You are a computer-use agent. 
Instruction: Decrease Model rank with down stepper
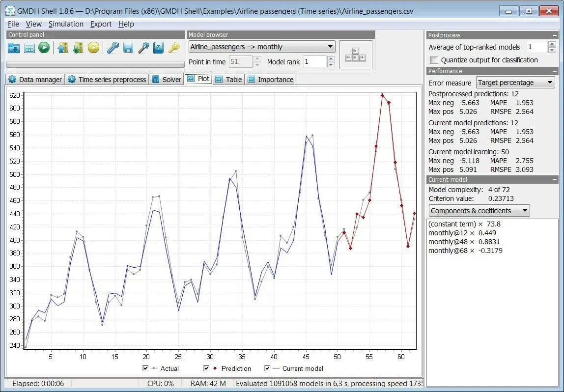pos(331,65)
